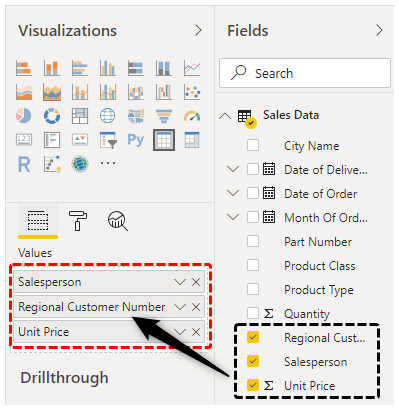399x410 pixels.
Task: Remove Salesperson from Values
Action: [196, 282]
